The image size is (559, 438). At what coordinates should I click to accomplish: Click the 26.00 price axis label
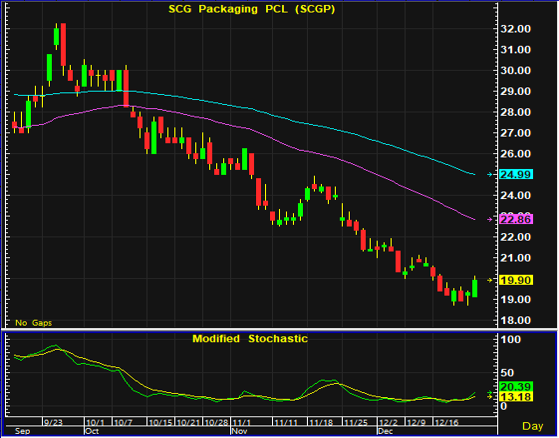coord(515,154)
